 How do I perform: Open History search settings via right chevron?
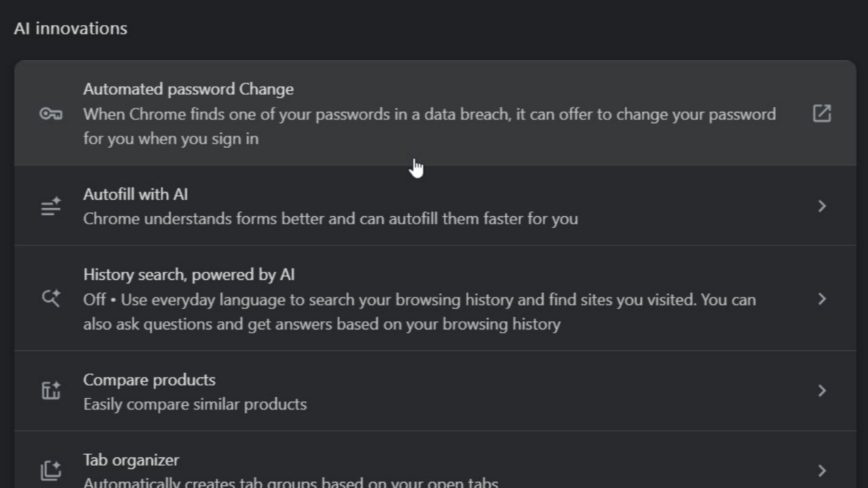(822, 299)
